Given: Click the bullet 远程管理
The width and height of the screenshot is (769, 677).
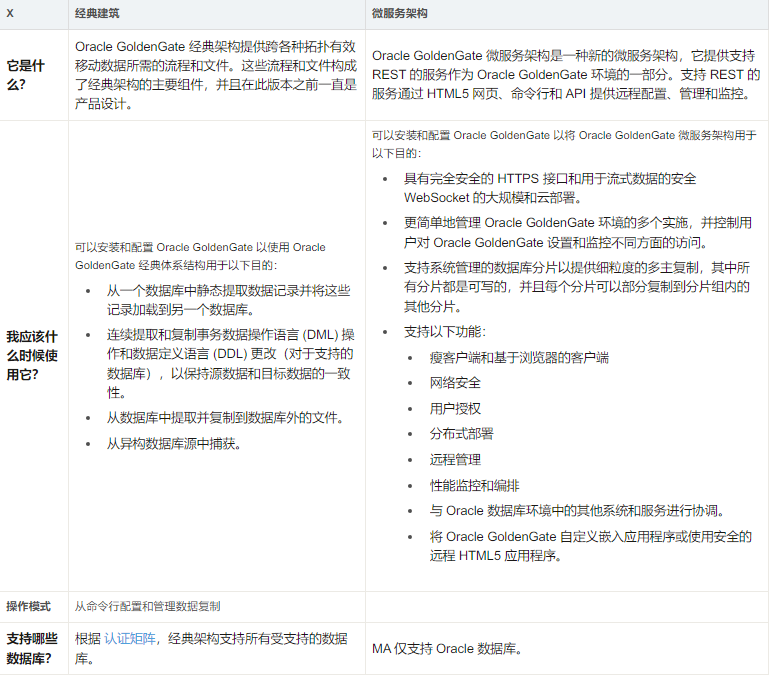Looking at the screenshot, I should click(455, 460).
